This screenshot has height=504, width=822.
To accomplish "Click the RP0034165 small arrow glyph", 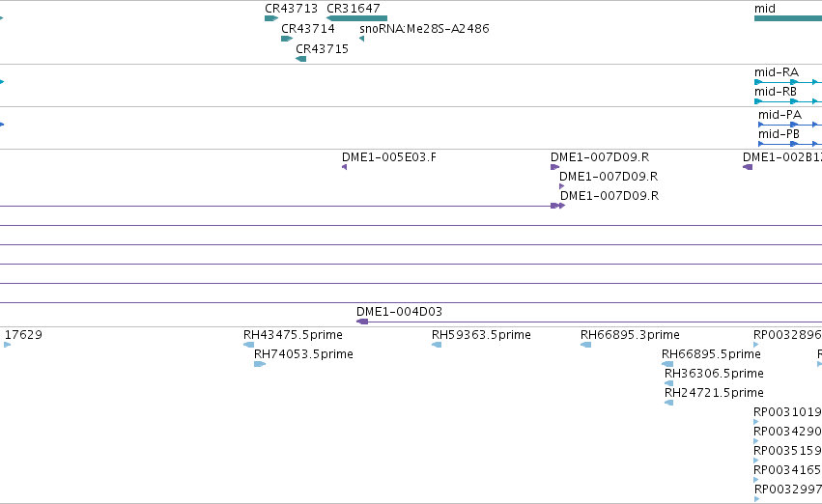I will [x=756, y=479].
